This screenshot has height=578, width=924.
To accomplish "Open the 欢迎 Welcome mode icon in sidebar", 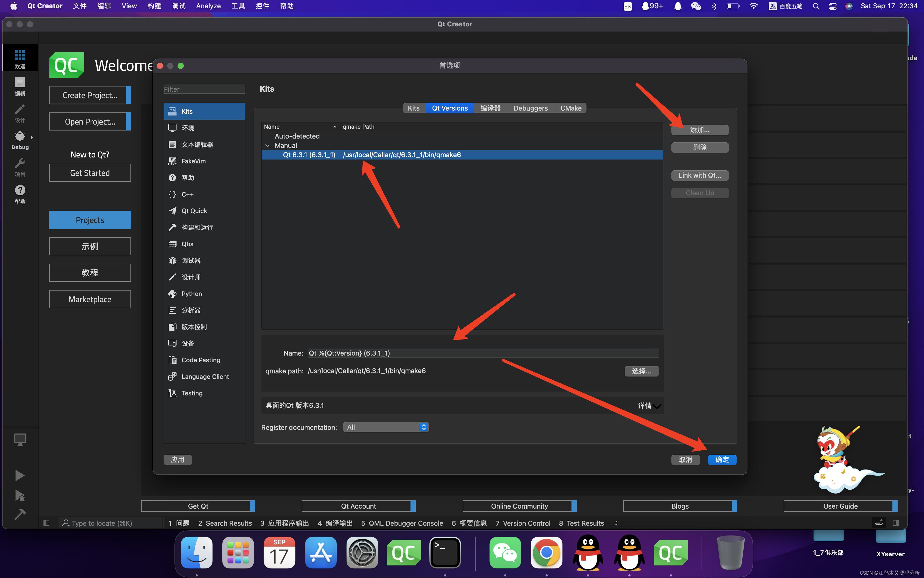I will pos(19,57).
